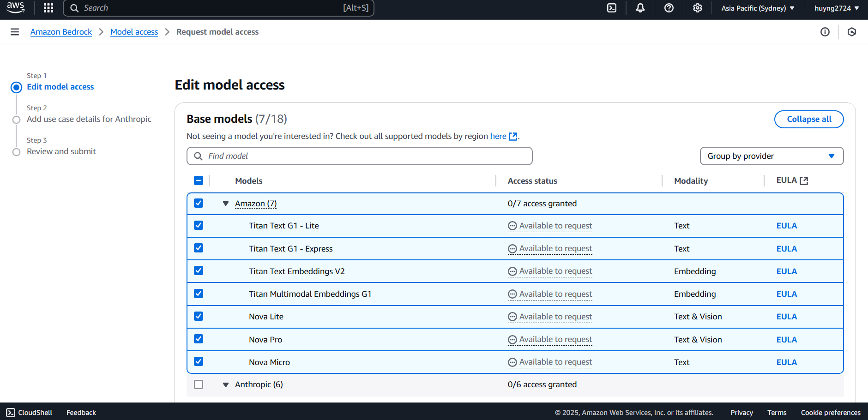This screenshot has width=868, height=420.
Task: Open EULA link for Nova Pro
Action: (786, 340)
